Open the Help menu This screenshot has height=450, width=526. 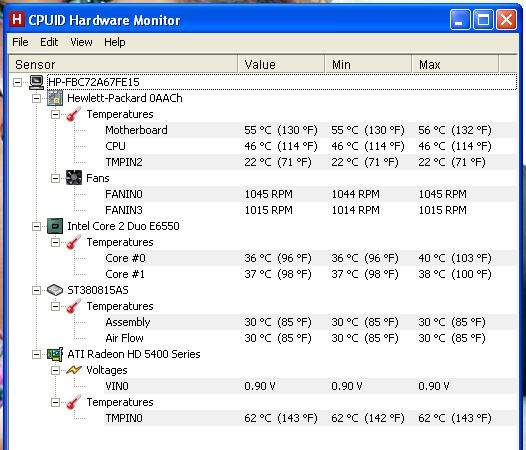tap(115, 42)
